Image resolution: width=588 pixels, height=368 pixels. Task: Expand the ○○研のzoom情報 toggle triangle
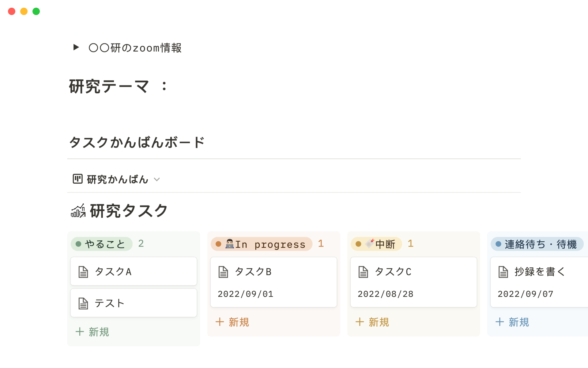click(x=76, y=47)
